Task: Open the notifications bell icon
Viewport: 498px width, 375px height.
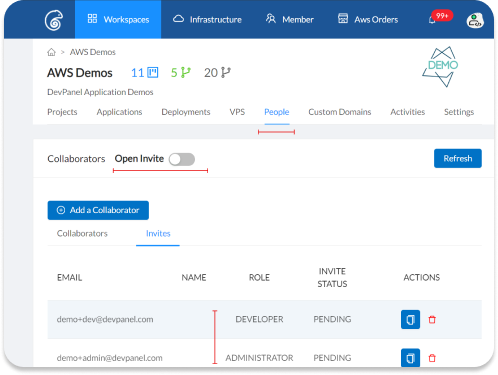Action: [432, 21]
